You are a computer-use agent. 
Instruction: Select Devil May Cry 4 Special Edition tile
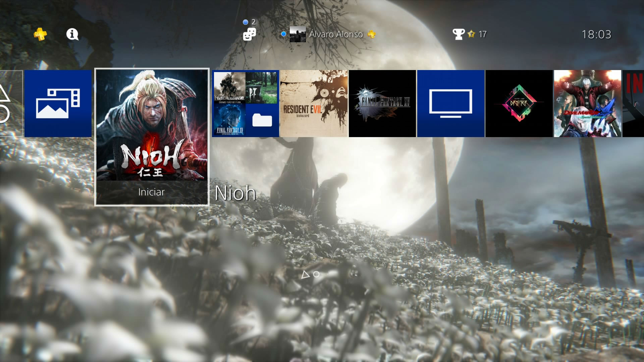[588, 104]
